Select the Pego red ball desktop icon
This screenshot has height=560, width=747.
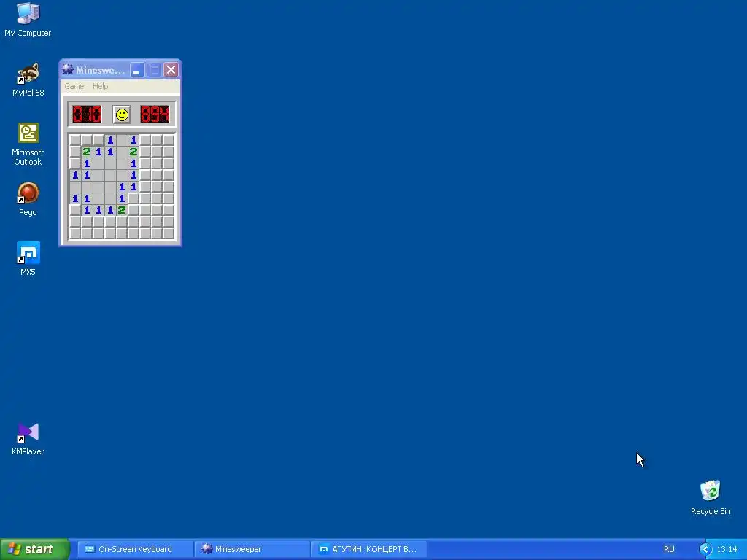(28, 200)
